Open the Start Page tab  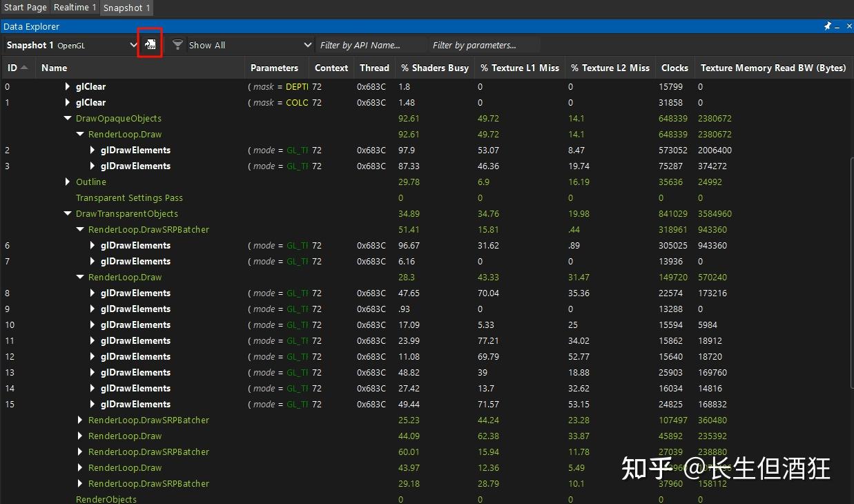(x=25, y=8)
